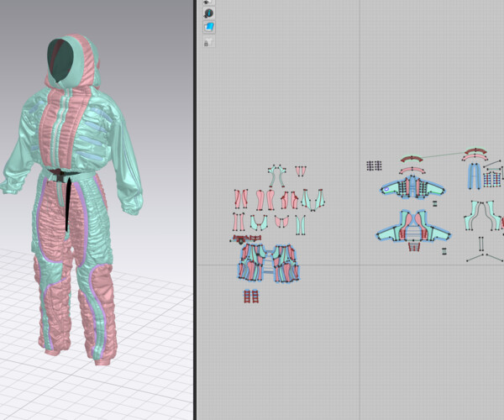Select the upper jacket pattern with sleeves
This screenshot has height=420, width=504.
pos(412,187)
